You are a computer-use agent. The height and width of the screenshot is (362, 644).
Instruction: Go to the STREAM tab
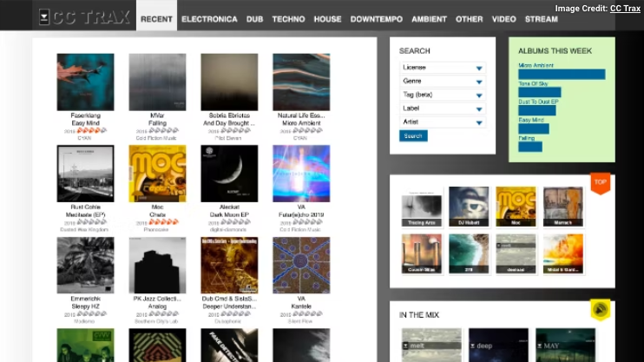tap(542, 19)
